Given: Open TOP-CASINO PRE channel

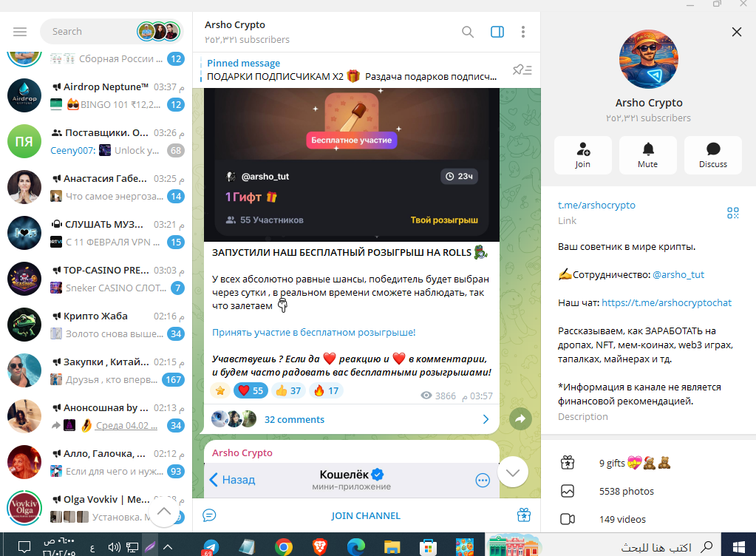Looking at the screenshot, I should tap(96, 279).
